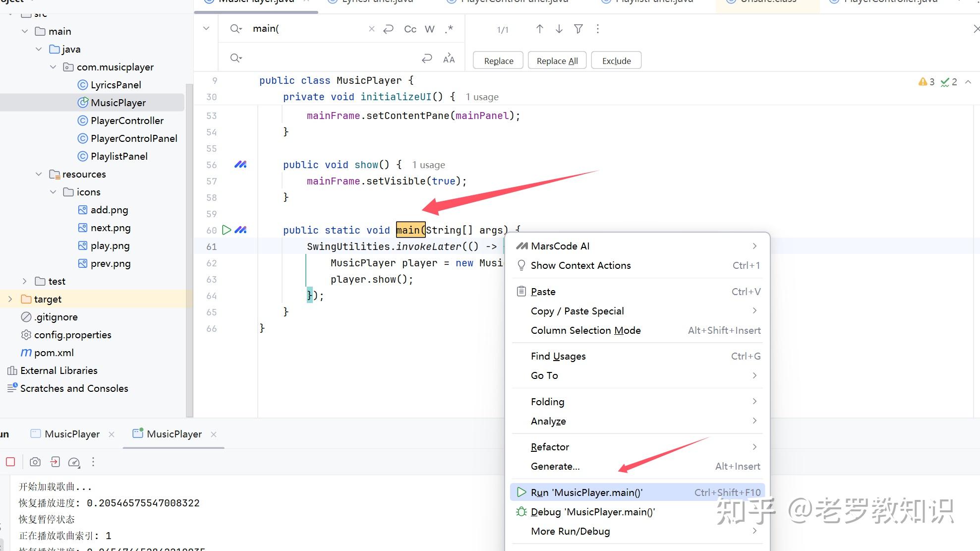Select Run 'MusicPlayer.main()' from context menu

tap(586, 492)
